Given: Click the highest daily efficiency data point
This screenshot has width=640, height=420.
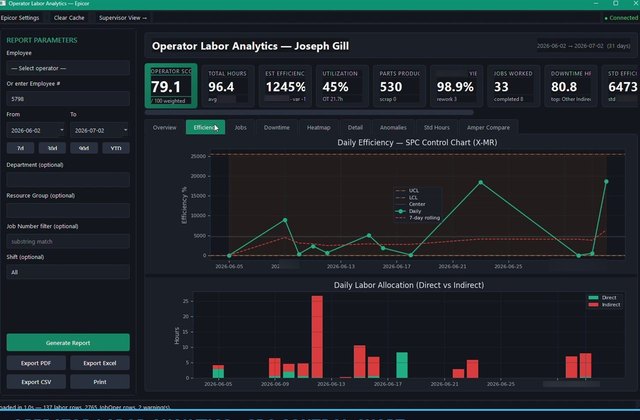Looking at the screenshot, I should (606, 181).
